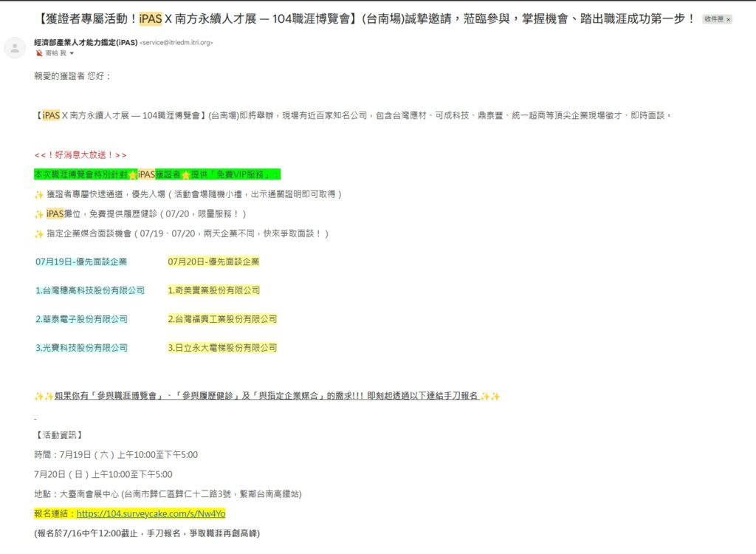
Task: Click 奇美實業股份有限公司 company entry
Action: [x=213, y=290]
